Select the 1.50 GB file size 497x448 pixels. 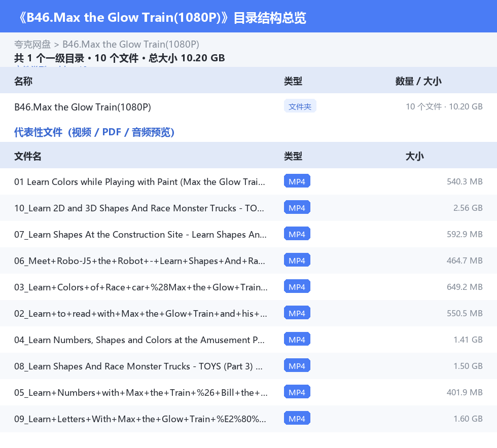(468, 365)
